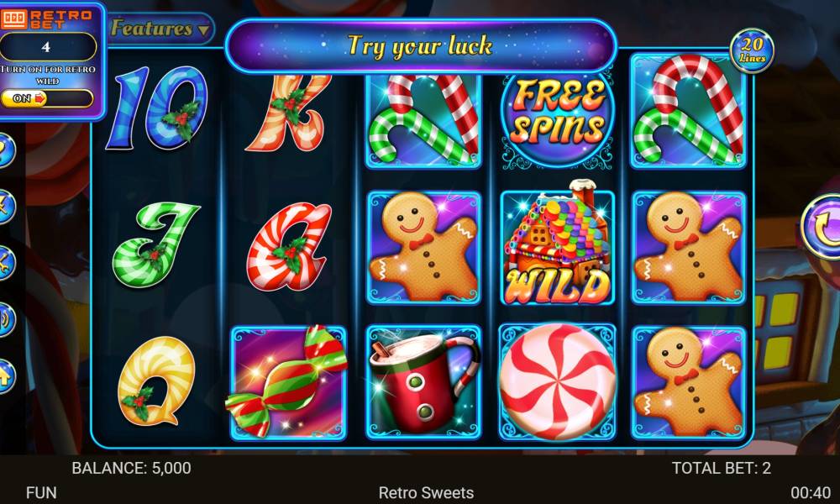840x504 pixels.
Task: Select the Retro Bet value field showing 4
Action: [x=47, y=46]
